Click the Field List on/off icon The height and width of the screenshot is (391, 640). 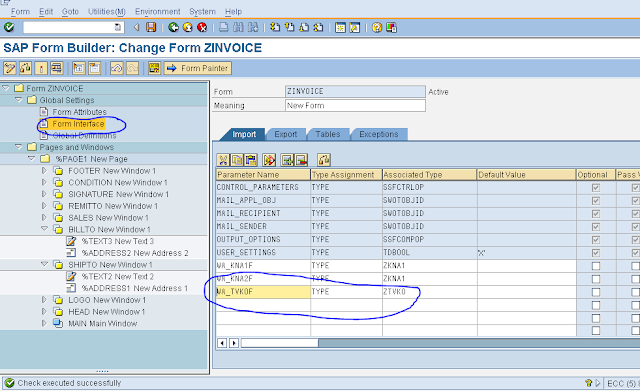coord(154,68)
